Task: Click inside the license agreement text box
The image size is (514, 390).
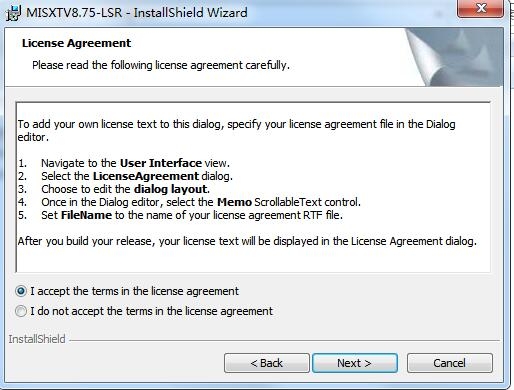Action: coord(253,187)
